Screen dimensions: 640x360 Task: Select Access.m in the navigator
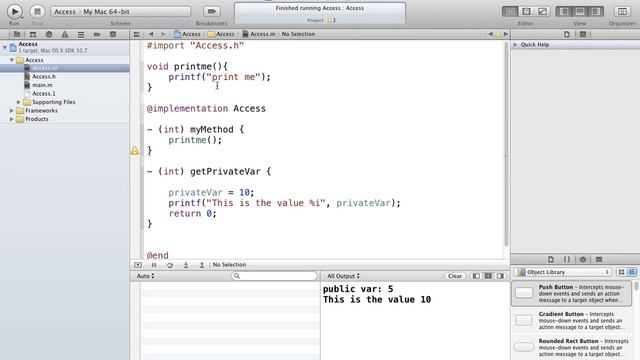[x=45, y=68]
